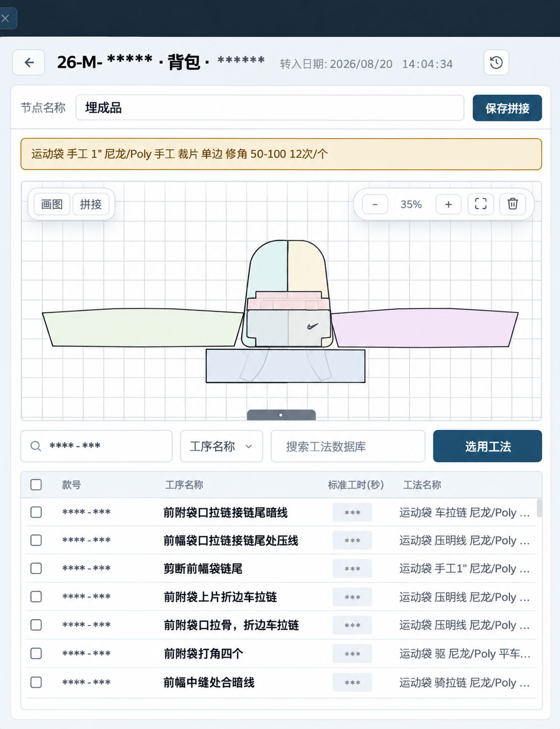The height and width of the screenshot is (729, 560).
Task: Click standard time badge for 剪断前幅袋链尾
Action: [x=352, y=569]
